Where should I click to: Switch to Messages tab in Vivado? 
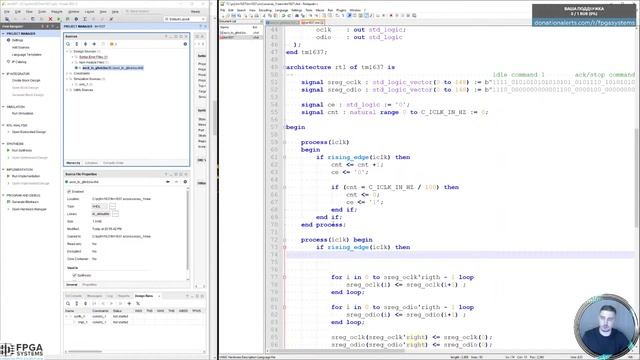point(94,296)
